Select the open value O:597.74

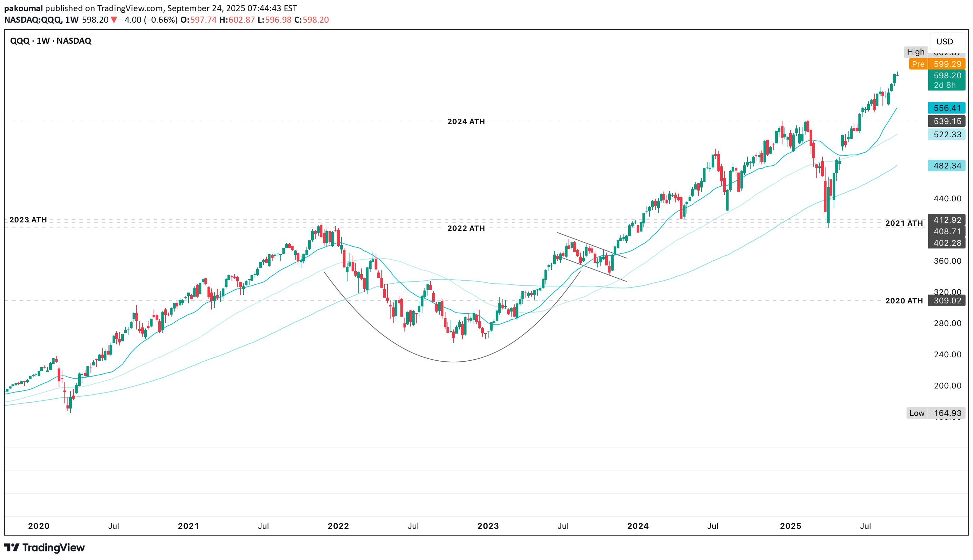click(x=198, y=20)
